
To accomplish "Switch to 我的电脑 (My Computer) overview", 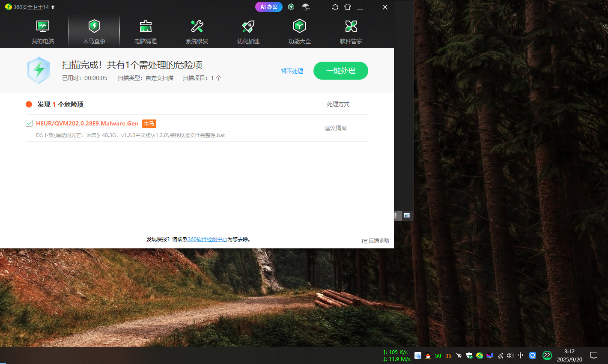I will coord(42,30).
